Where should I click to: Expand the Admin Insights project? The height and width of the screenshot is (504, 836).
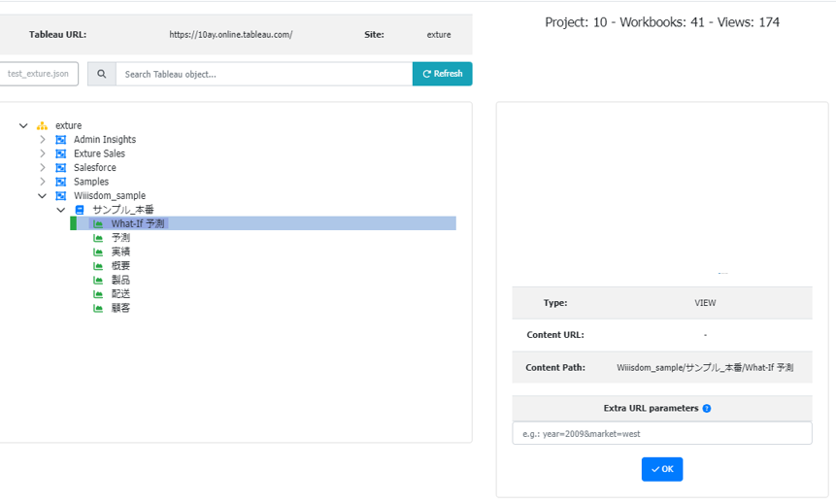(x=42, y=140)
